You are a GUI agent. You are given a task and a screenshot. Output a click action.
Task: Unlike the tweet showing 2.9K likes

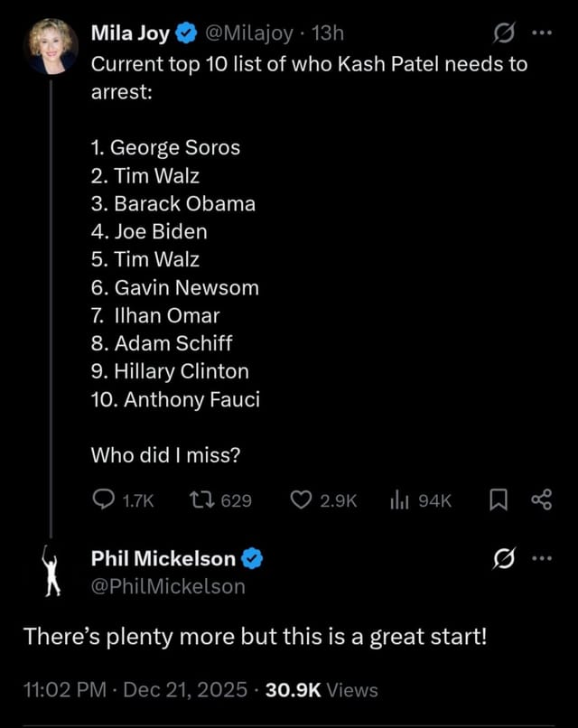[x=301, y=499]
